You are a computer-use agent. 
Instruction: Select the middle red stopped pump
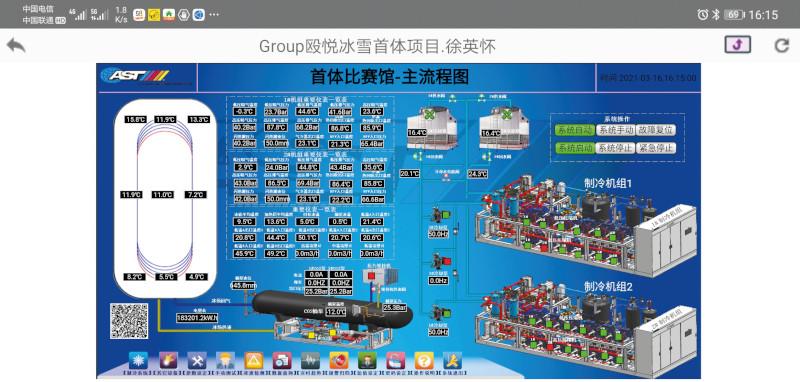pyautogui.click(x=440, y=261)
